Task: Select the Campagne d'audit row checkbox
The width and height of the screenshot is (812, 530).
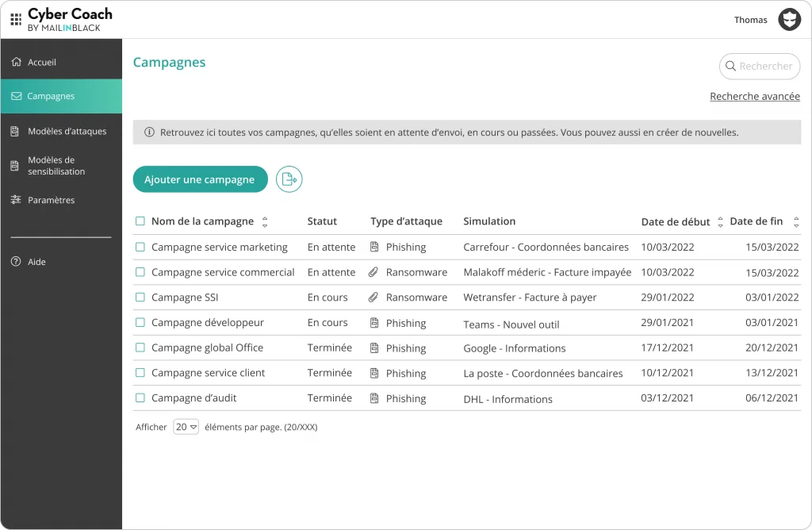Action: [140, 398]
